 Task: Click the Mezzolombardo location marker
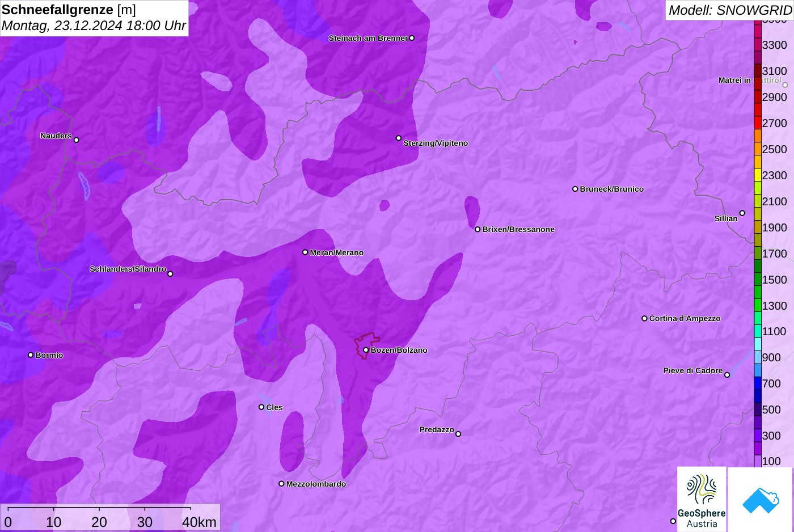281,484
